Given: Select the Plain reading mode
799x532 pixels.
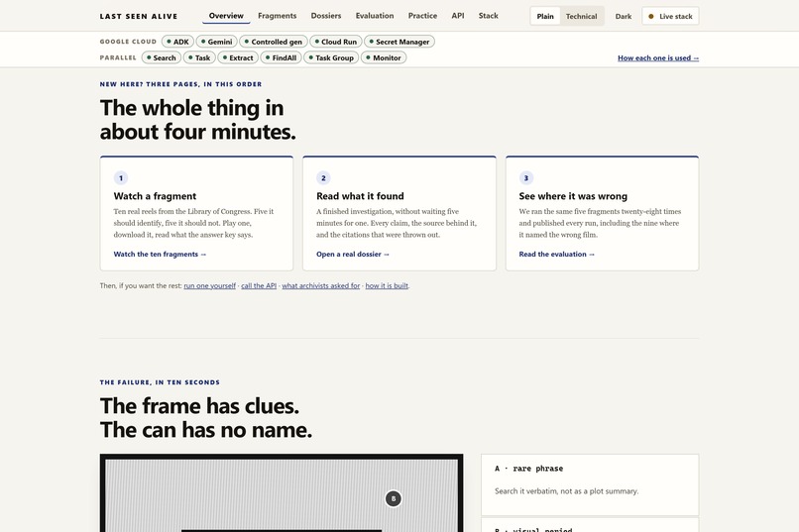Looking at the screenshot, I should [x=545, y=16].
